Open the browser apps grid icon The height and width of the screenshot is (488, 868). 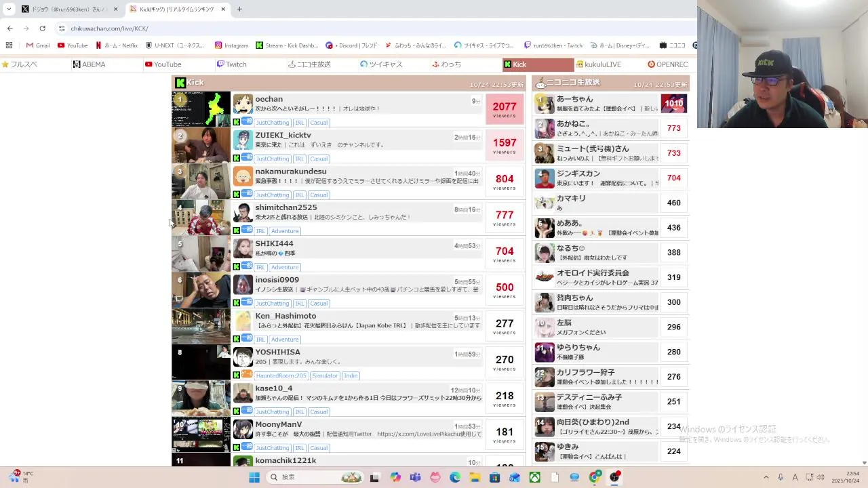(9, 45)
